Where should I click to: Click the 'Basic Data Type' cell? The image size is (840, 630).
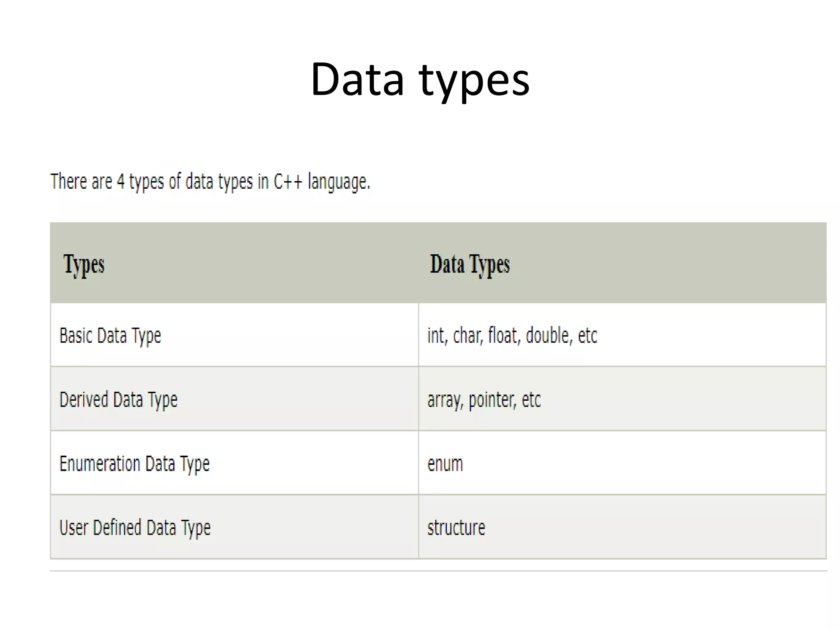[x=110, y=336]
